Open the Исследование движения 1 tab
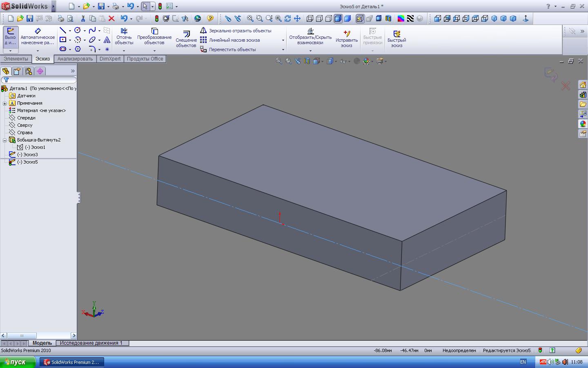 tap(91, 343)
